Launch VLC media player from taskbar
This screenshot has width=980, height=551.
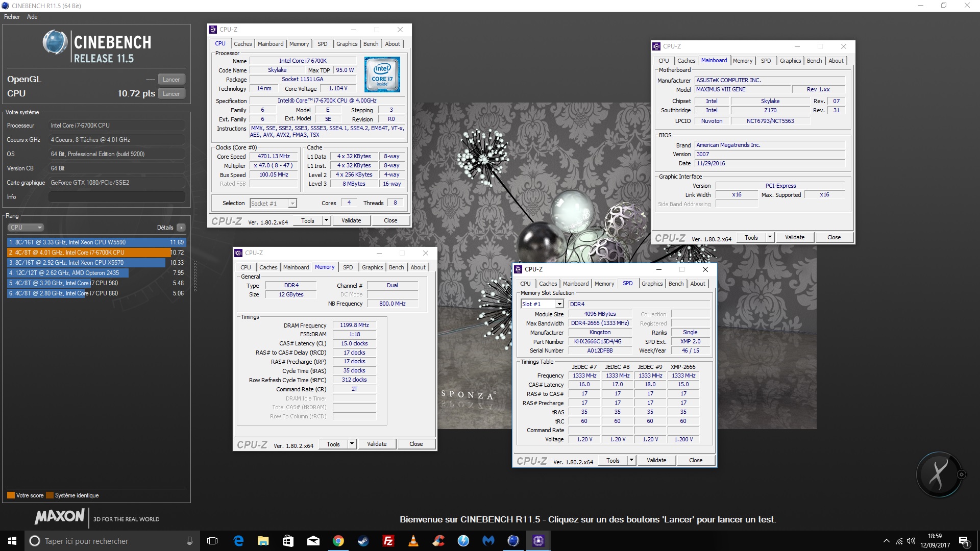tap(413, 541)
